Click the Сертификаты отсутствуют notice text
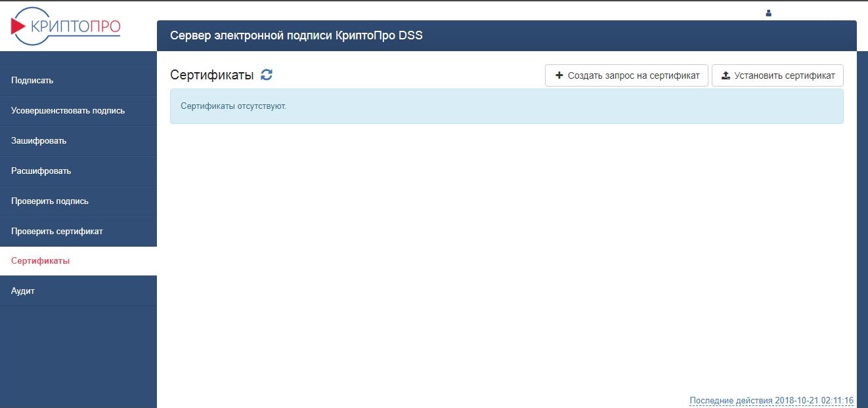 pos(234,106)
